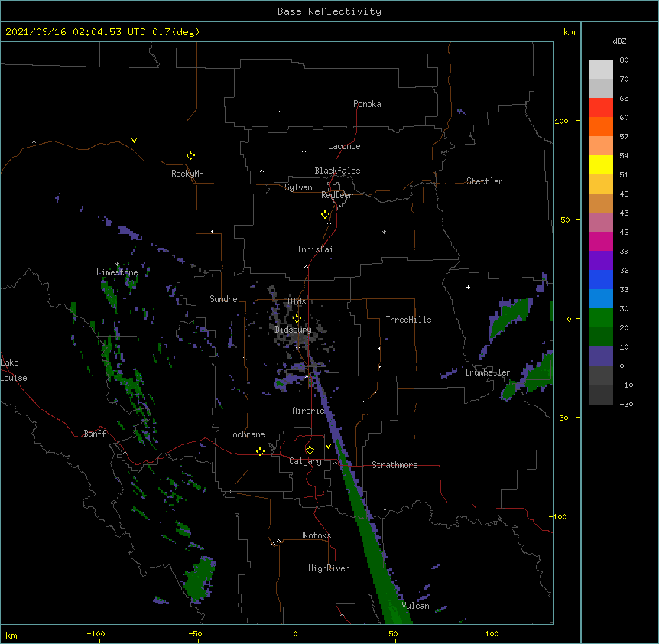Click the -100 tick on the bottom axis

(x=96, y=634)
